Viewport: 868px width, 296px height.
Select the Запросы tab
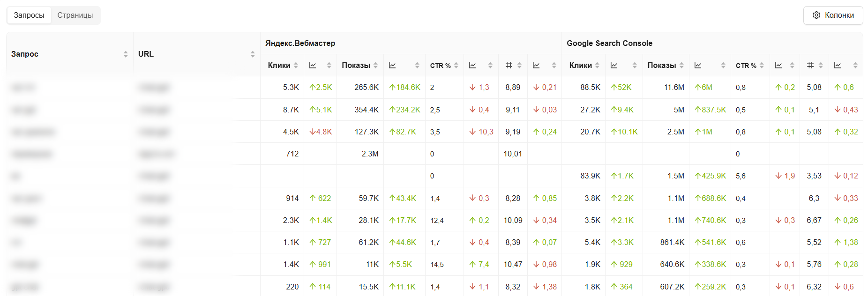tap(29, 15)
